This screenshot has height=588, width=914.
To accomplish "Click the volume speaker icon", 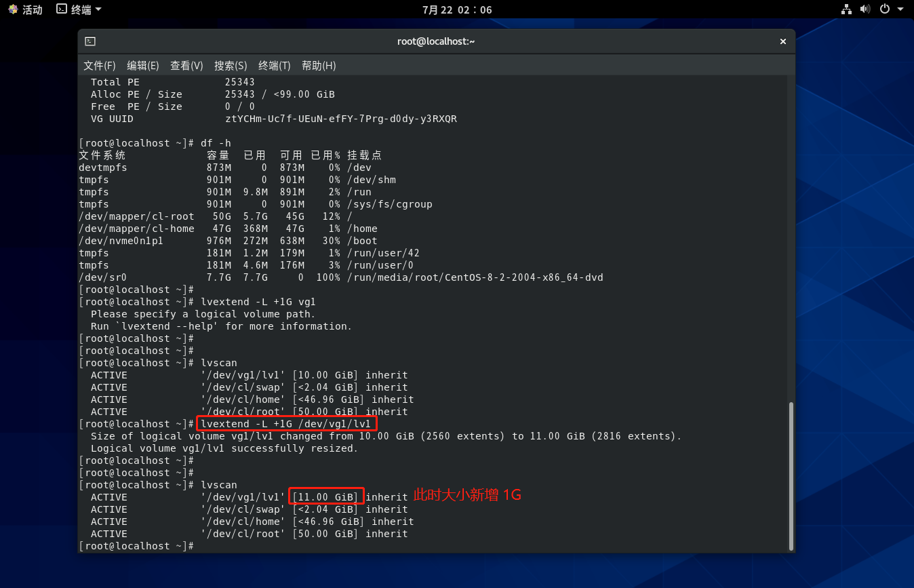I will (x=865, y=9).
